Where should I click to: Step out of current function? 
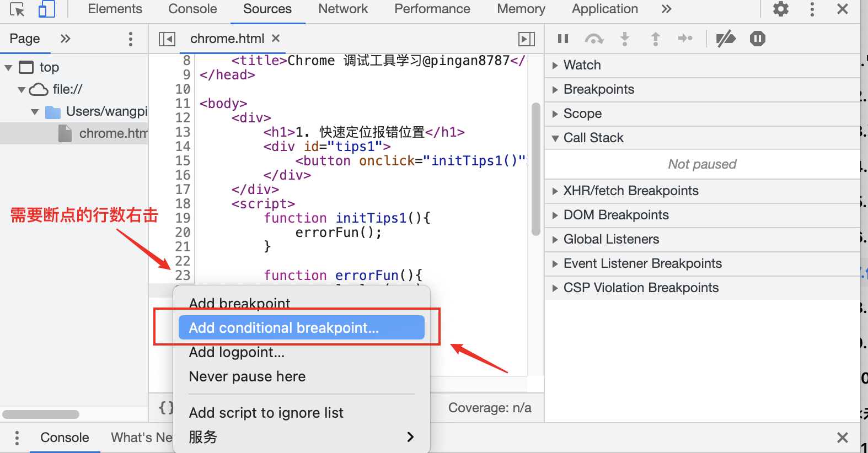[x=655, y=39]
